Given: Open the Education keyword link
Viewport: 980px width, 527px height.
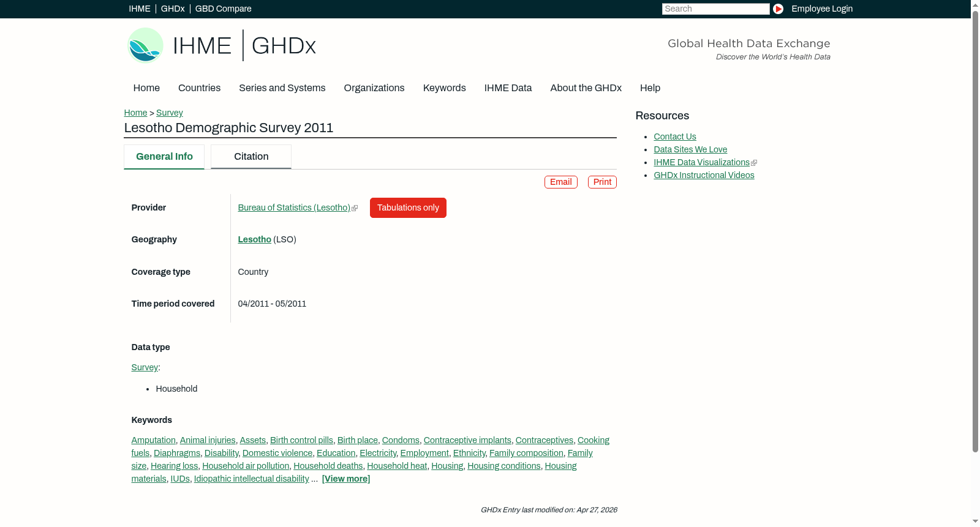Looking at the screenshot, I should (x=336, y=453).
